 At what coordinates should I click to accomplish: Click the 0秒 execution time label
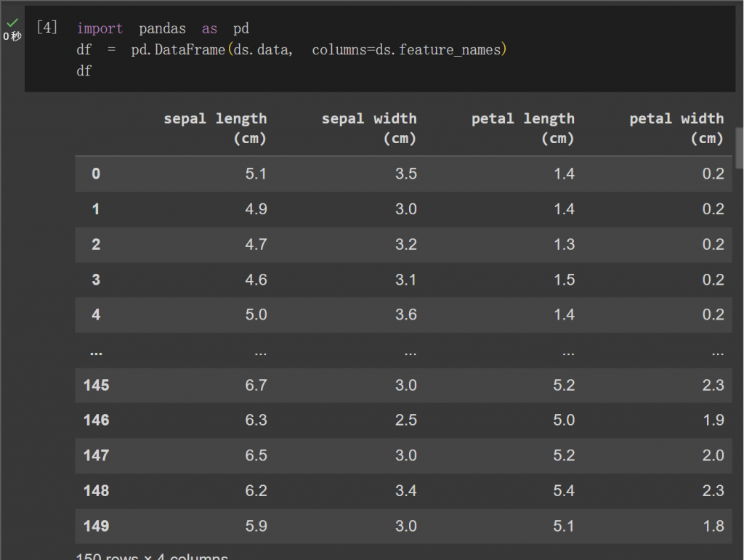12,36
